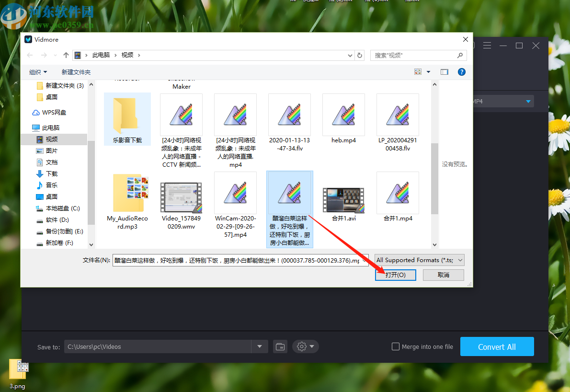Click the up one level arrow icon
The height and width of the screenshot is (392, 570).
point(66,55)
